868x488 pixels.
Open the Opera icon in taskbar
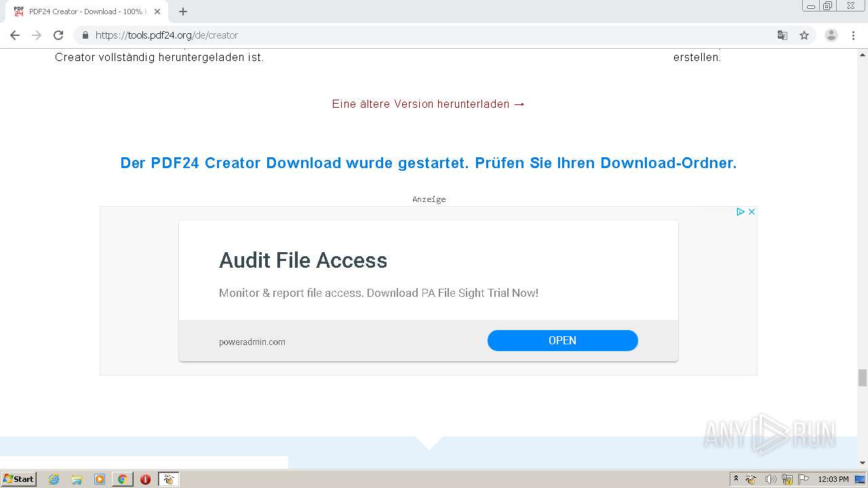tap(145, 479)
